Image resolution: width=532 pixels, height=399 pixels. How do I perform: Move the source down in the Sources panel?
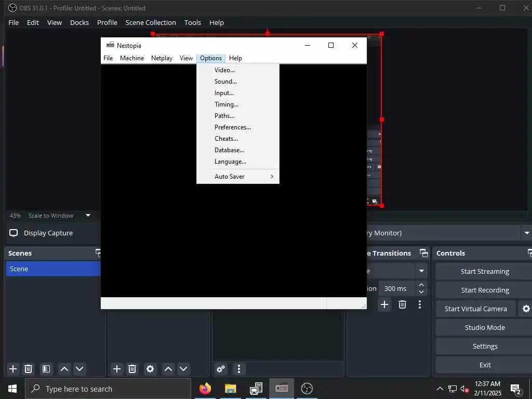point(183,369)
